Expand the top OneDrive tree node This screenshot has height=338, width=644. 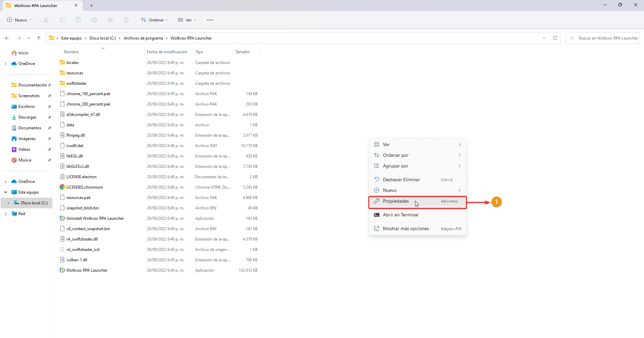[x=5, y=64]
